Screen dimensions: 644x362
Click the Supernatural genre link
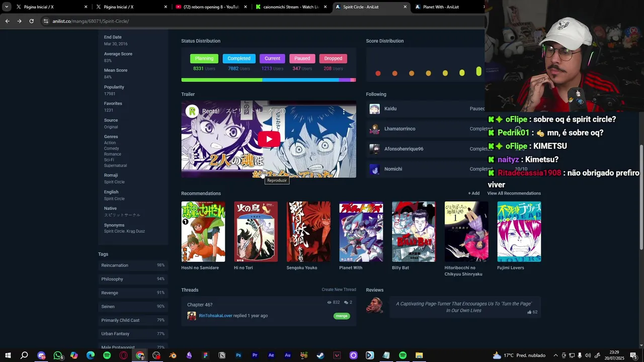click(x=115, y=165)
